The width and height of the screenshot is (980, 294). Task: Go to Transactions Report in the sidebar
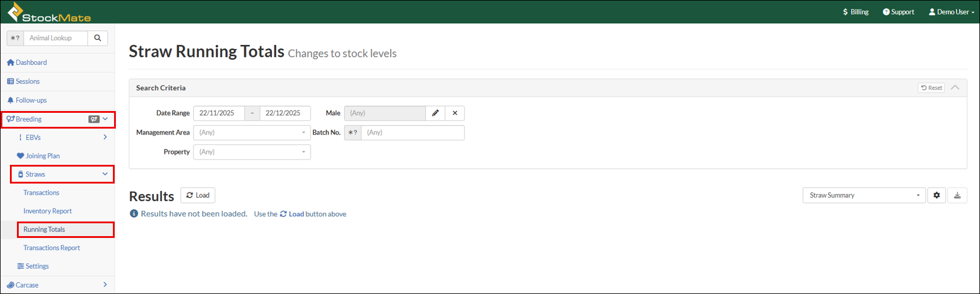[x=51, y=248]
